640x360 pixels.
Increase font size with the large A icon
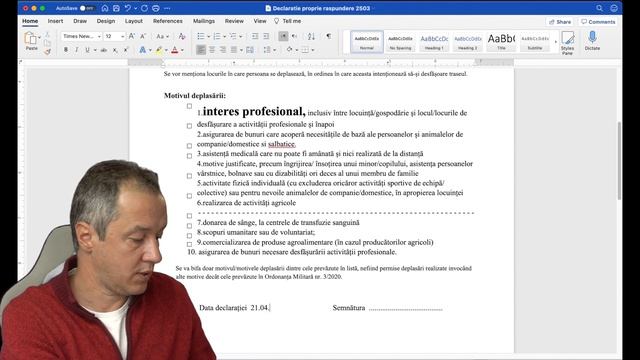(x=131, y=36)
